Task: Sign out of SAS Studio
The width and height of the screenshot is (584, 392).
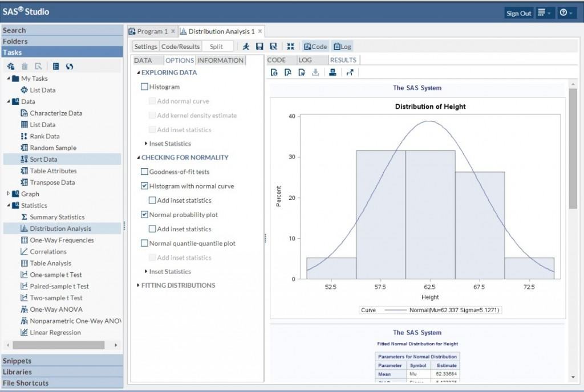Action: [x=518, y=13]
